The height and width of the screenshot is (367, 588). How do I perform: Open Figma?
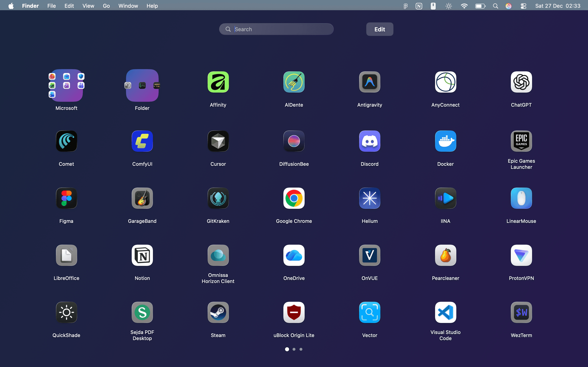click(x=66, y=198)
